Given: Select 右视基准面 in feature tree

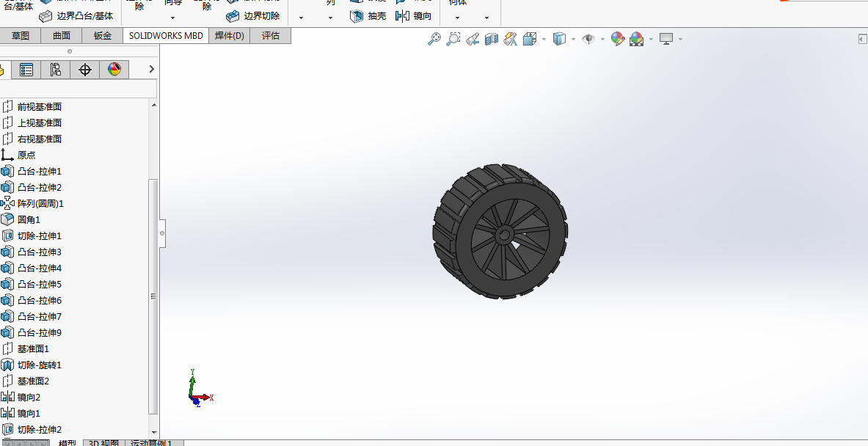Looking at the screenshot, I should 40,139.
